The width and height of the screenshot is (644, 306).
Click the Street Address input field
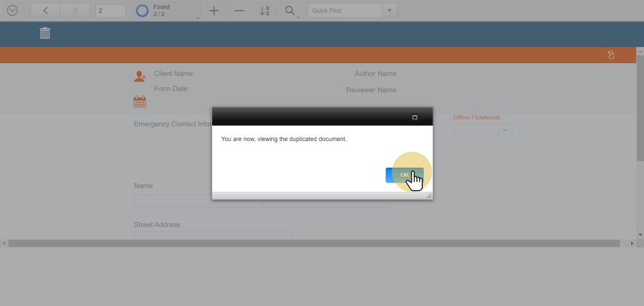point(213,236)
